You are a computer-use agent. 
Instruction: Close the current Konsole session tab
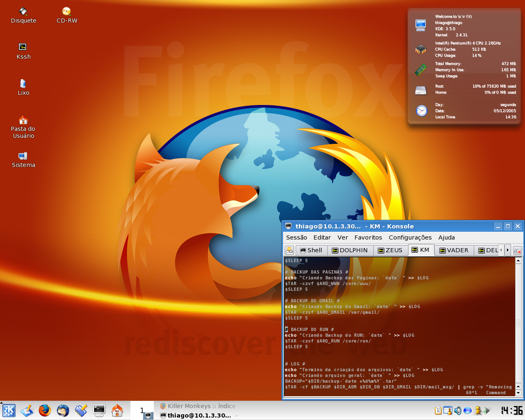pyautogui.click(x=517, y=250)
